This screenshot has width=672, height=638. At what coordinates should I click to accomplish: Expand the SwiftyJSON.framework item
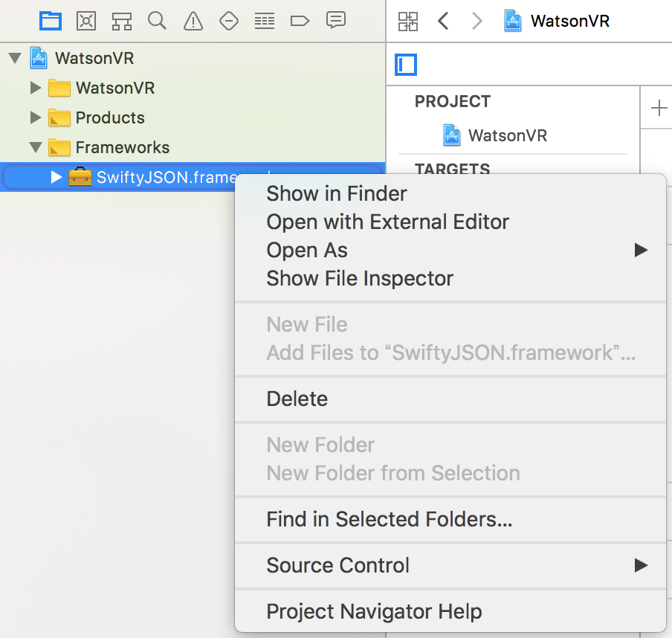pyautogui.click(x=56, y=177)
